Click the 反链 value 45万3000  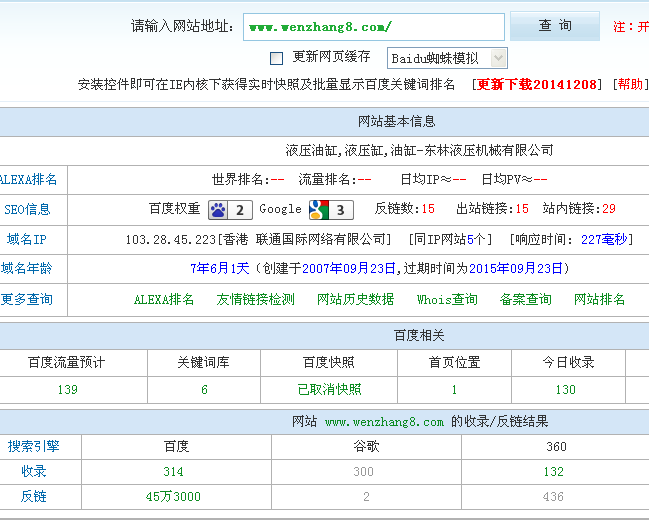point(174,497)
